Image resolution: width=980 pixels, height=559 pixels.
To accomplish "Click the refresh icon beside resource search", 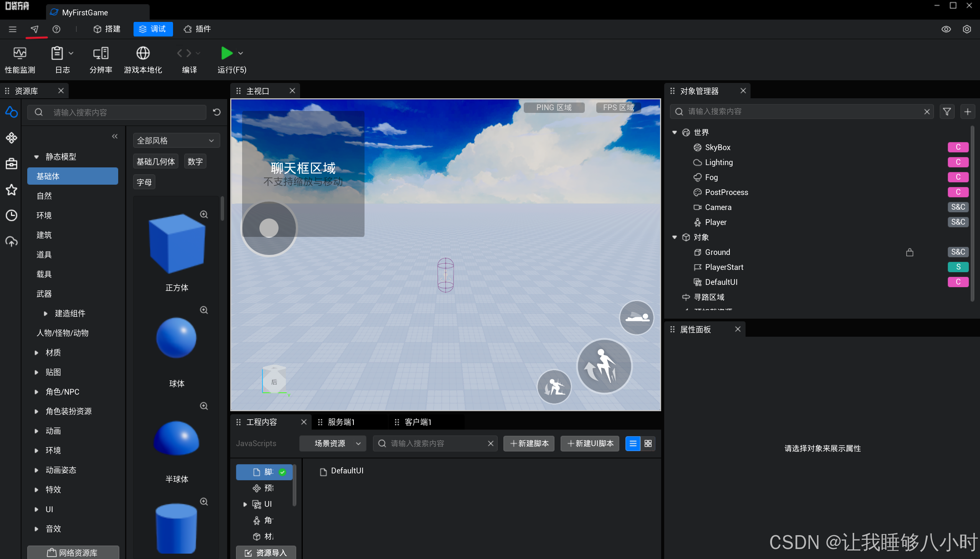I will (x=217, y=112).
